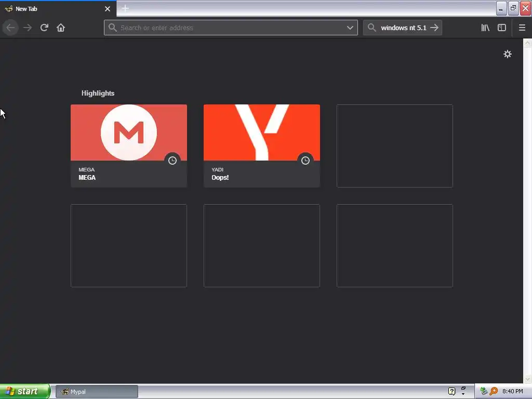Viewport: 532px width, 399px height.
Task: Expand the address bar history dropdown
Action: [350, 28]
